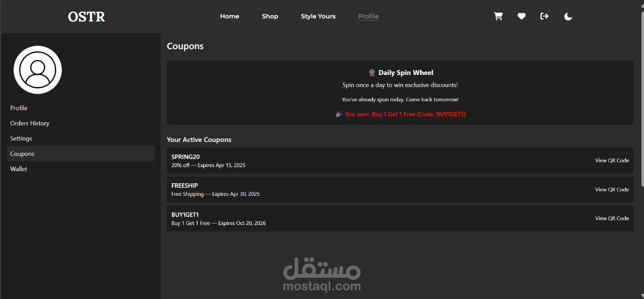Open Orders History in the sidebar
The width and height of the screenshot is (644, 299).
pos(80,123)
